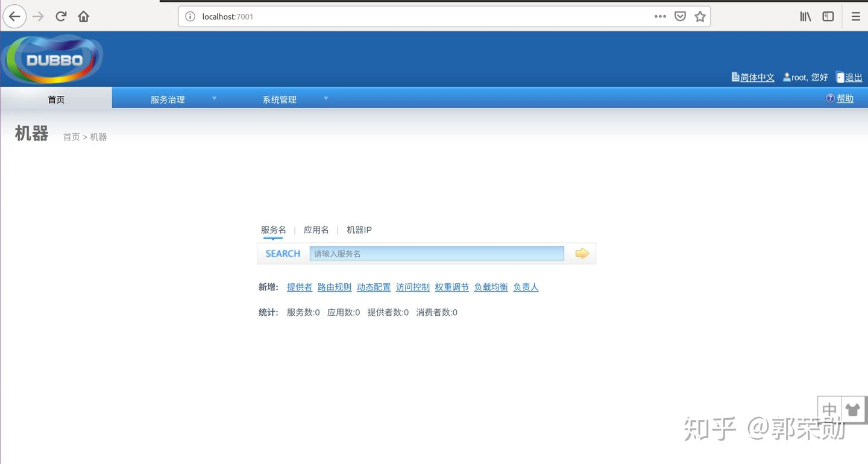
Task: Expand the 服务治理 dropdown arrow
Action: [x=214, y=98]
